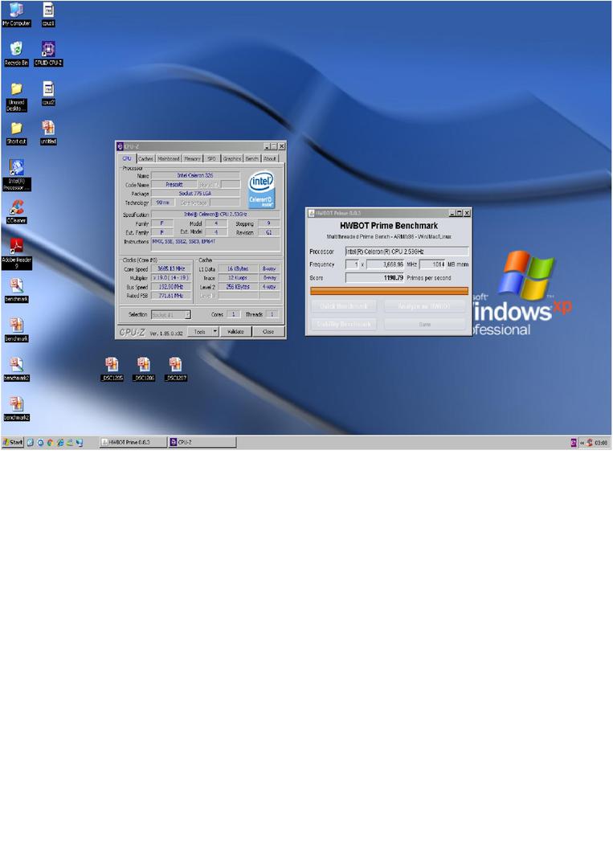The width and height of the screenshot is (613, 868).
Task: Click the Intel Celeron D logo in CPU-Z
Action: point(261,190)
